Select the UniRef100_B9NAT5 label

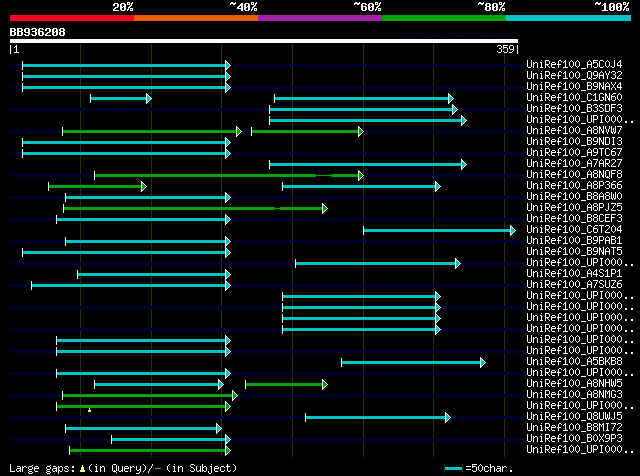point(574,251)
